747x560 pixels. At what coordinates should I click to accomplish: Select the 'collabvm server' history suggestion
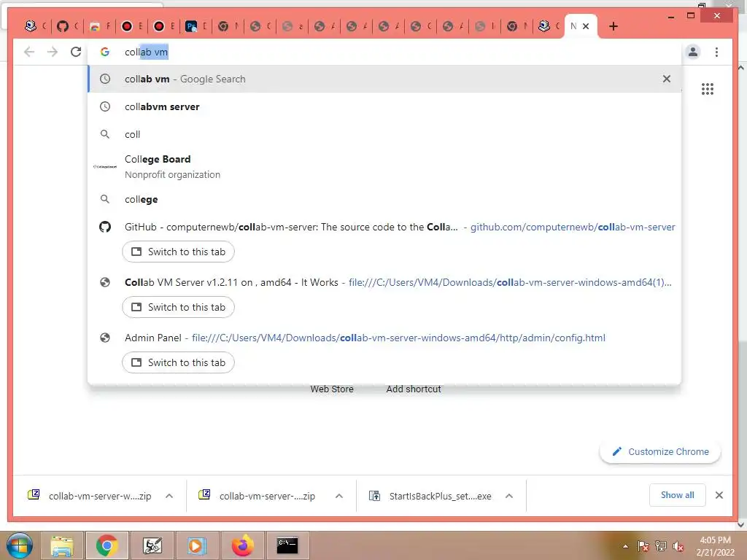coord(384,106)
